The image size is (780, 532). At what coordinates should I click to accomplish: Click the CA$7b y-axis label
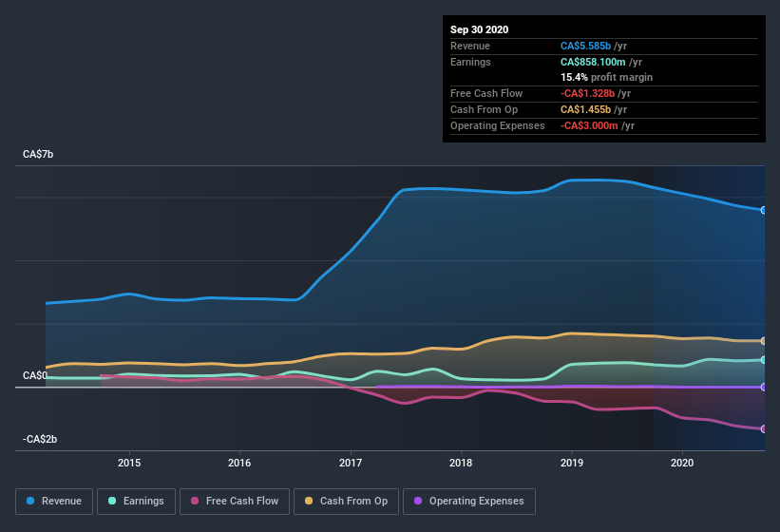coord(38,154)
